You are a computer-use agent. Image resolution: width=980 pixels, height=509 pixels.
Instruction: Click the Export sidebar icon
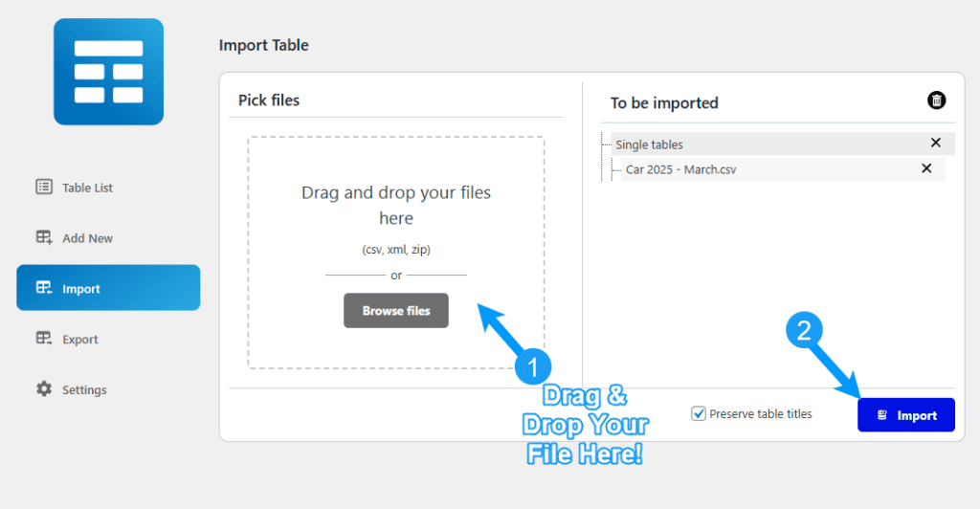44,339
